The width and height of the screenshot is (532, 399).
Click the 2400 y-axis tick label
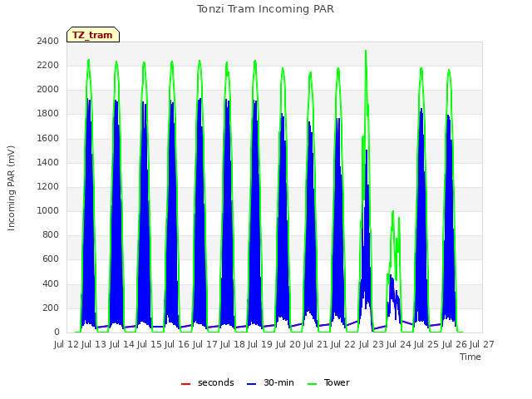48,41
